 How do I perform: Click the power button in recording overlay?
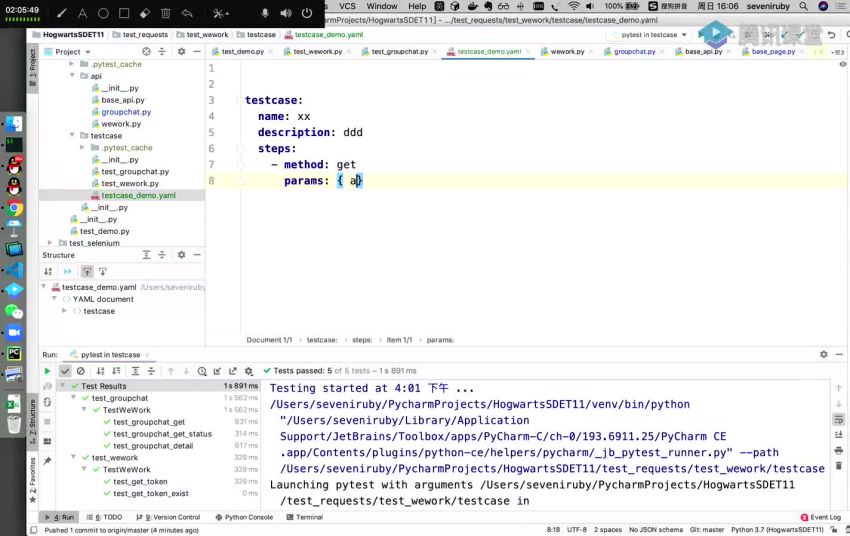pyautogui.click(x=307, y=13)
